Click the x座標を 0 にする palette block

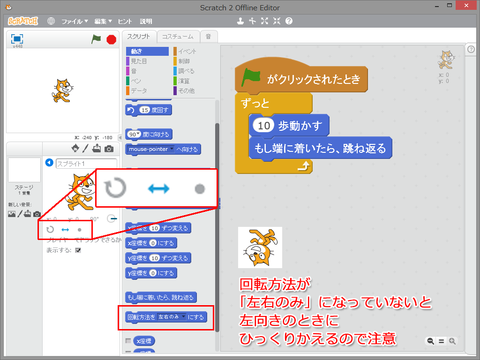point(151,243)
